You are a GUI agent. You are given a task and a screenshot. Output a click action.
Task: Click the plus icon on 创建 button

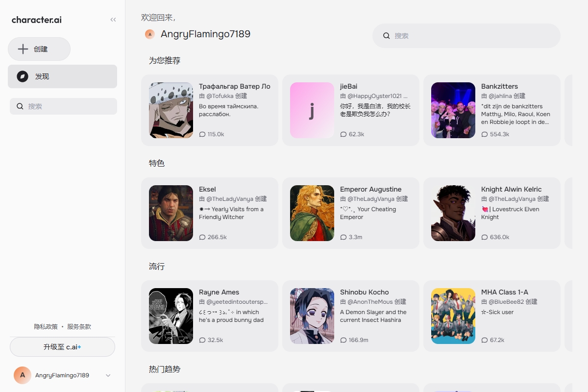(x=23, y=49)
